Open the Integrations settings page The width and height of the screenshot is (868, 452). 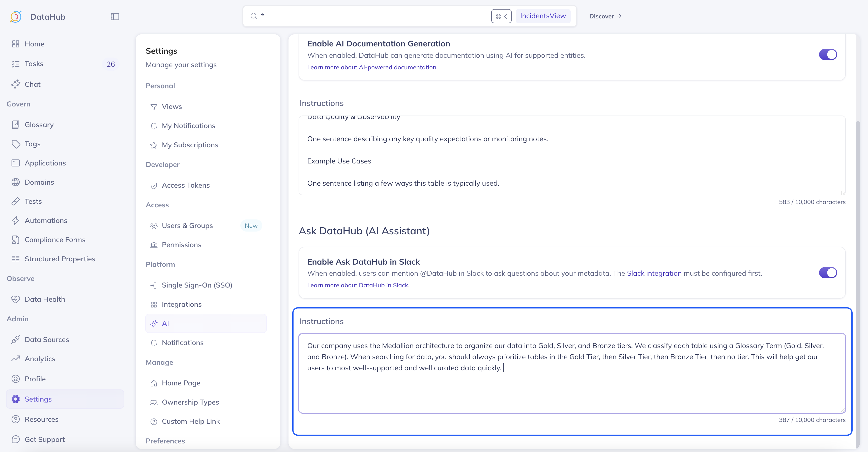pyautogui.click(x=181, y=304)
